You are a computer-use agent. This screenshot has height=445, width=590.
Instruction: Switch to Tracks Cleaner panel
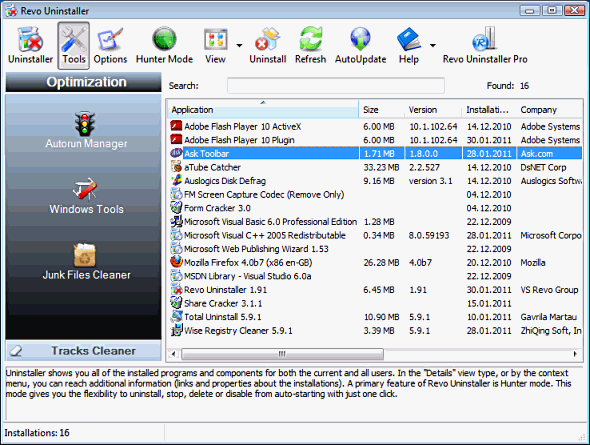pyautogui.click(x=84, y=351)
